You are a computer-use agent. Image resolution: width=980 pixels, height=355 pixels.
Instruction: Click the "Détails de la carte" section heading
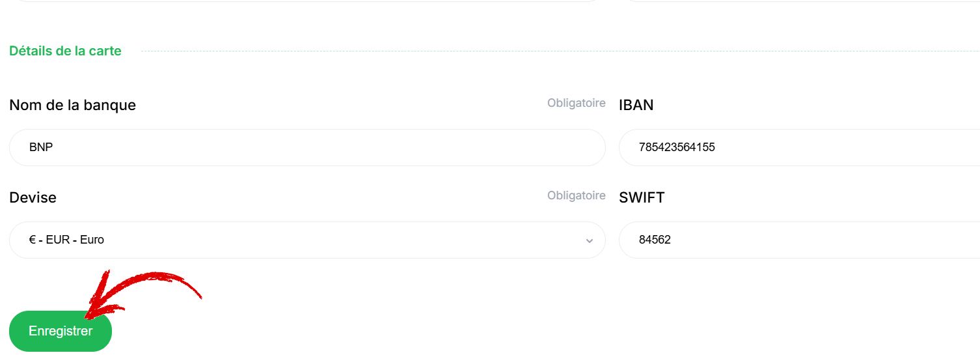(x=65, y=51)
